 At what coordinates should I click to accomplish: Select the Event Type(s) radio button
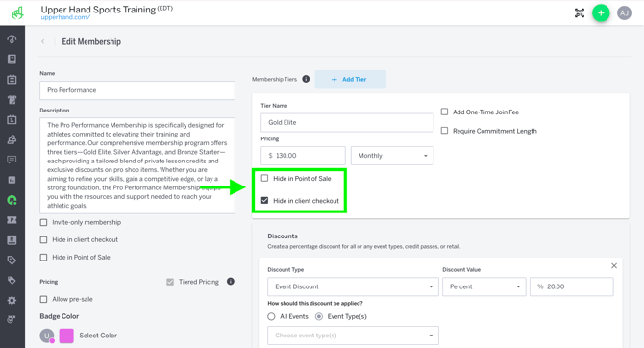319,317
